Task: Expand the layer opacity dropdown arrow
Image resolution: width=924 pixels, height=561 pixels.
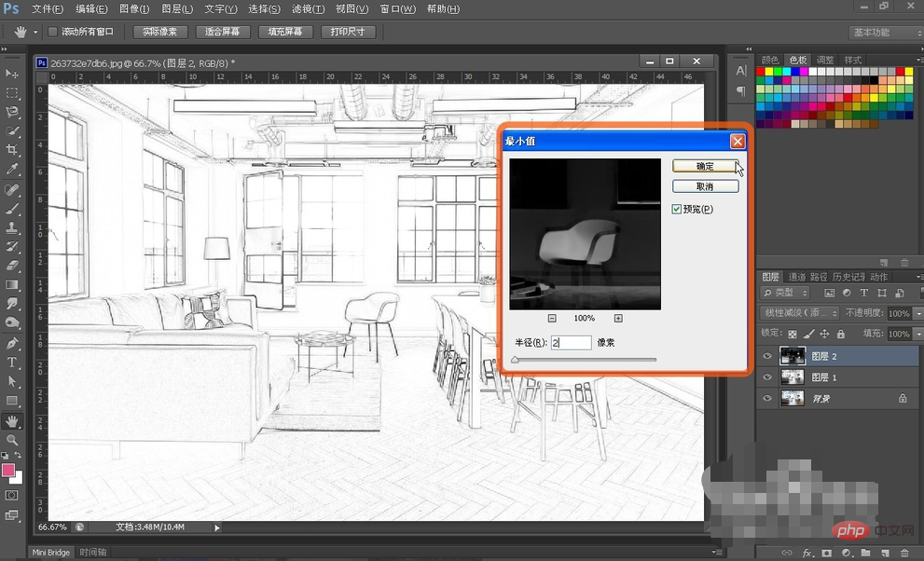Action: tap(918, 313)
